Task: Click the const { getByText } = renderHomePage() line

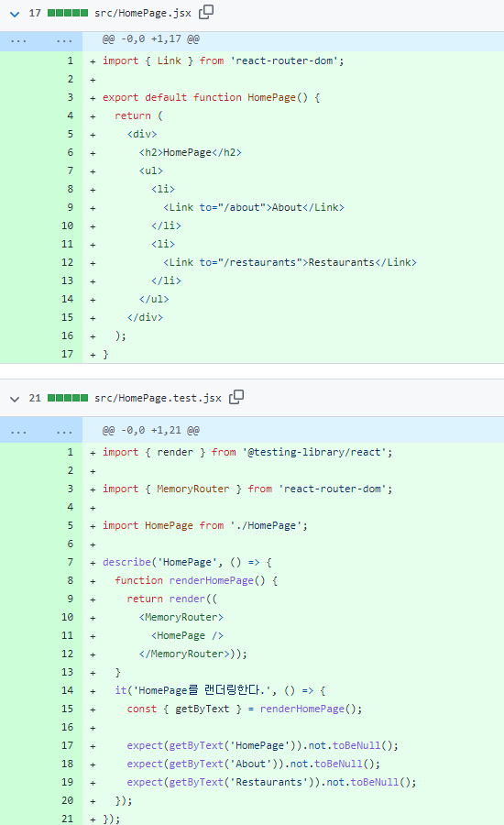Action: [x=245, y=709]
